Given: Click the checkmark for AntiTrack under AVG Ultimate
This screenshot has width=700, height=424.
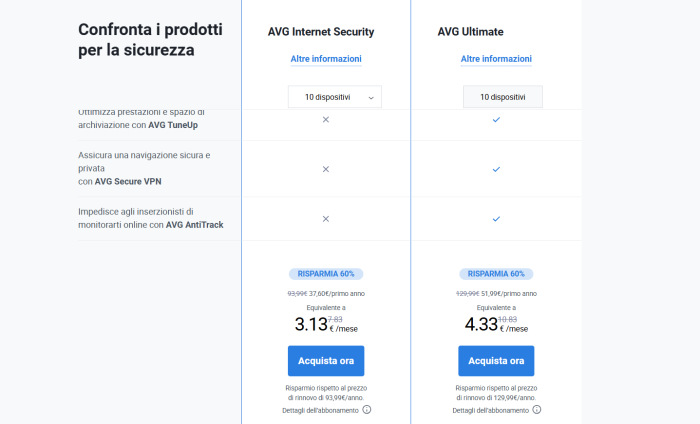Looking at the screenshot, I should point(496,218).
